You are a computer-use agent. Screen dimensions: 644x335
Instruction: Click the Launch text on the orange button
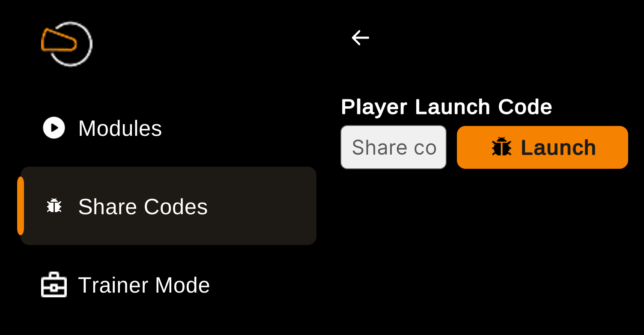pyautogui.click(x=558, y=147)
